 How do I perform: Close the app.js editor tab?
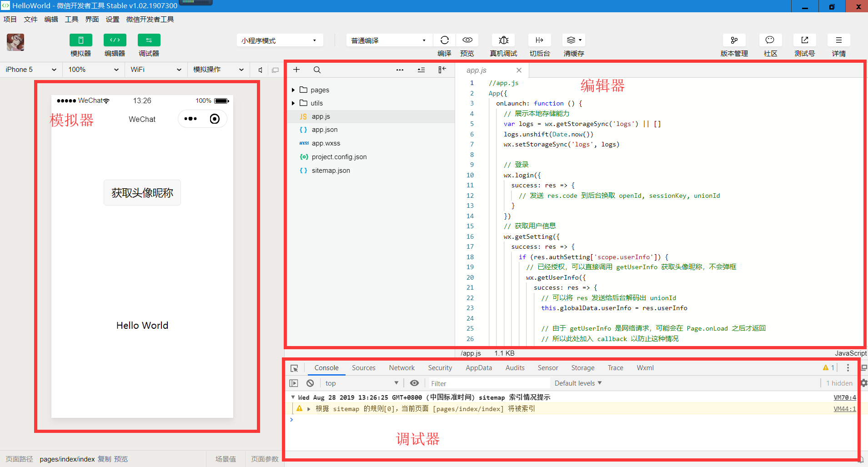tap(519, 70)
